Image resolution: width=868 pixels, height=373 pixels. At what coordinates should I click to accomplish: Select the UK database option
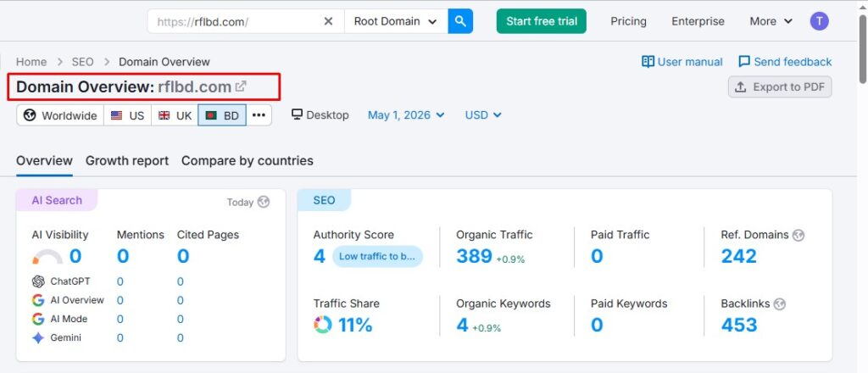point(175,115)
